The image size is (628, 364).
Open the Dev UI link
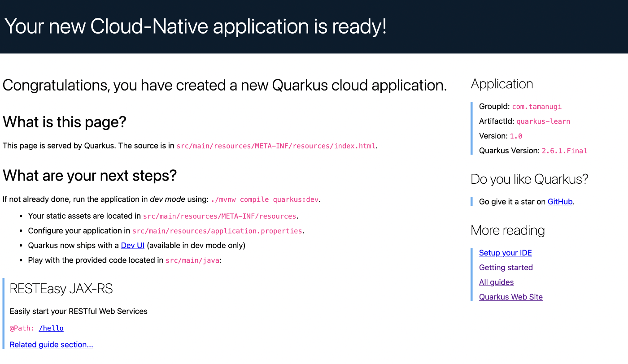point(133,245)
